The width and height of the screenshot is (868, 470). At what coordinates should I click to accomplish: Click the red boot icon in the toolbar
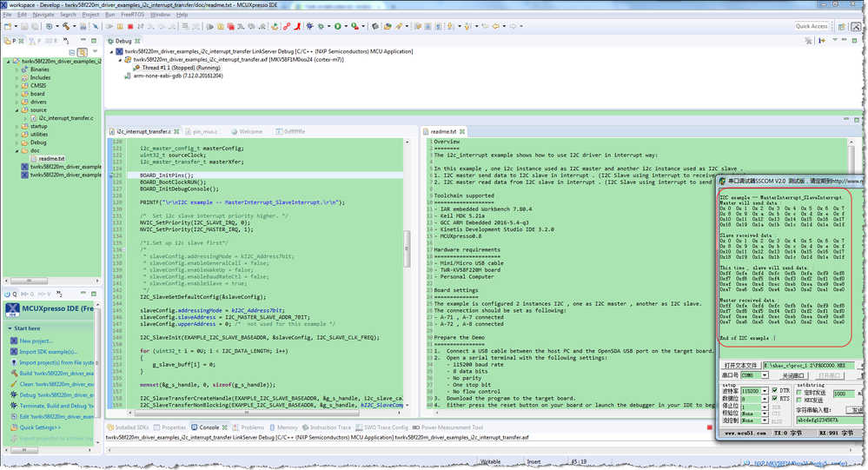point(297,26)
